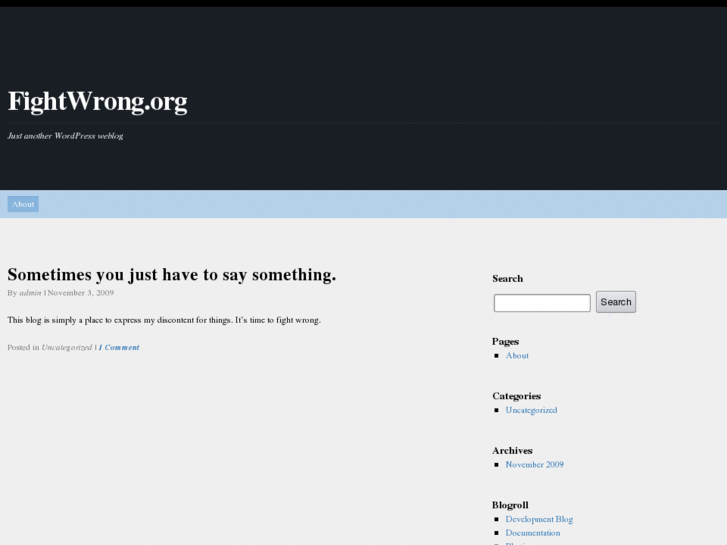This screenshot has width=727, height=545.
Task: Select the tagline 'Just another WordPress weblog'
Action: click(x=65, y=136)
